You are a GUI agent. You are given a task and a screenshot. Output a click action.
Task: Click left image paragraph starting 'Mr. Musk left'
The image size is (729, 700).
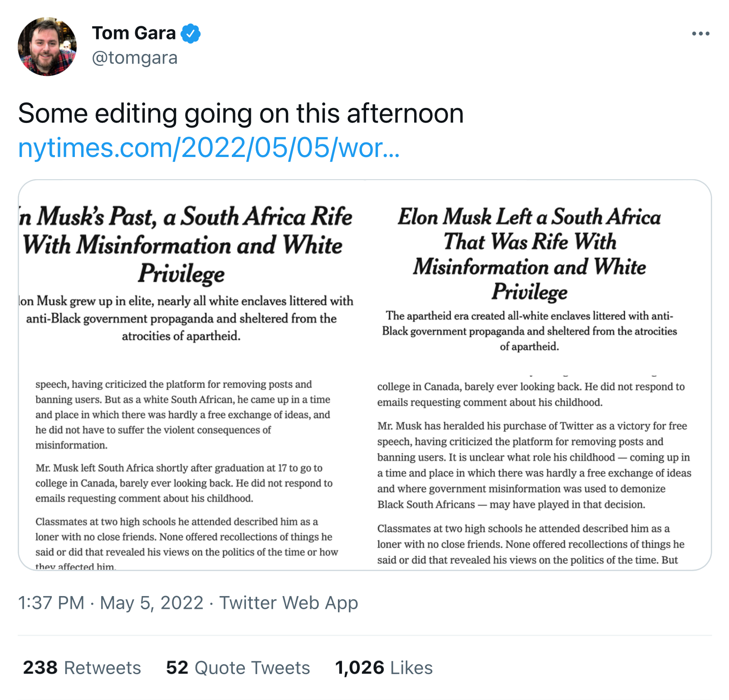coord(184,483)
